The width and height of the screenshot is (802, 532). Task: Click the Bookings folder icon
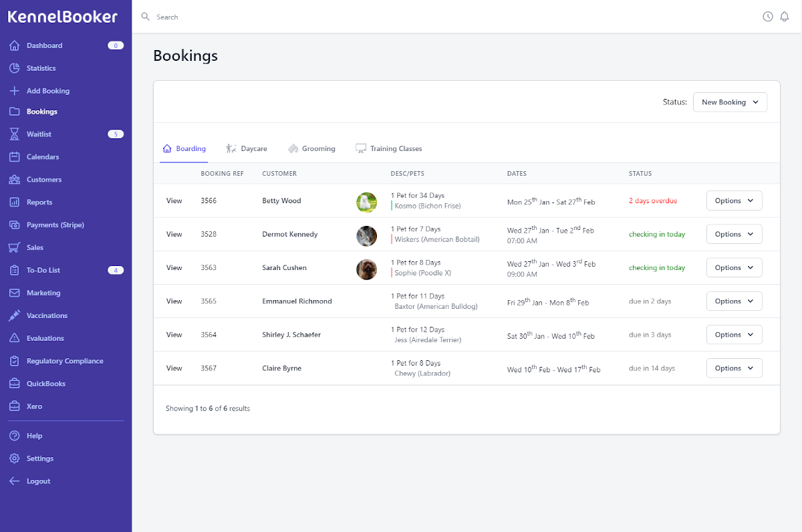[x=15, y=112]
